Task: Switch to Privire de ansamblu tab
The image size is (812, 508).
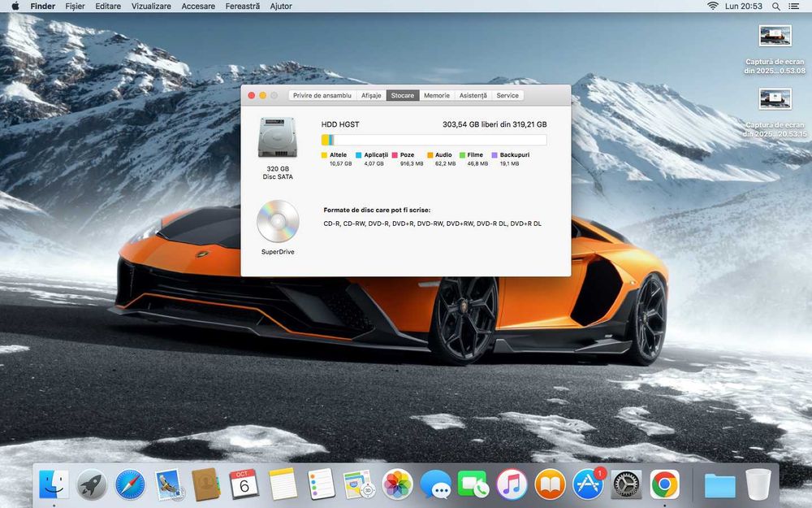Action: 322,95
